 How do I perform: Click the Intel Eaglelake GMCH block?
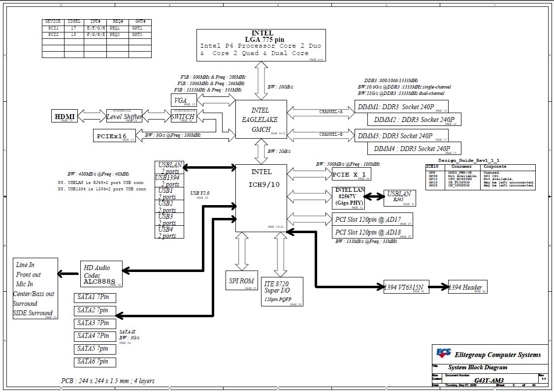click(x=261, y=119)
